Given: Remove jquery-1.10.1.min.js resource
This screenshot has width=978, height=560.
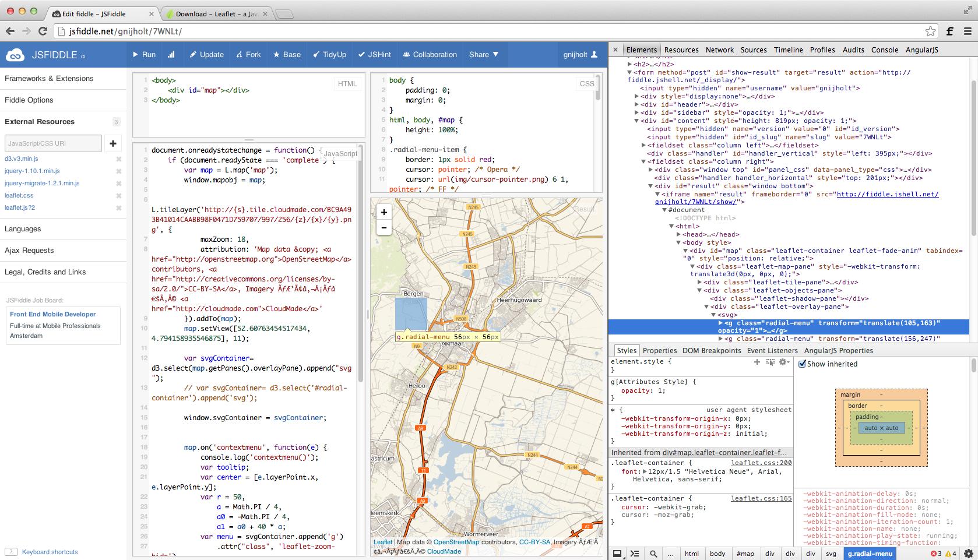Looking at the screenshot, I should (x=119, y=171).
